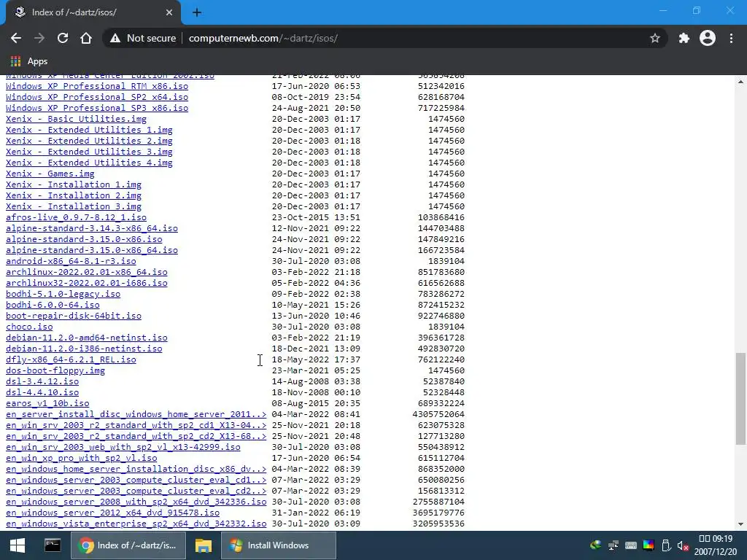Download bodhi-5.1.0-legacy.iso
The width and height of the screenshot is (747, 560).
point(63,295)
